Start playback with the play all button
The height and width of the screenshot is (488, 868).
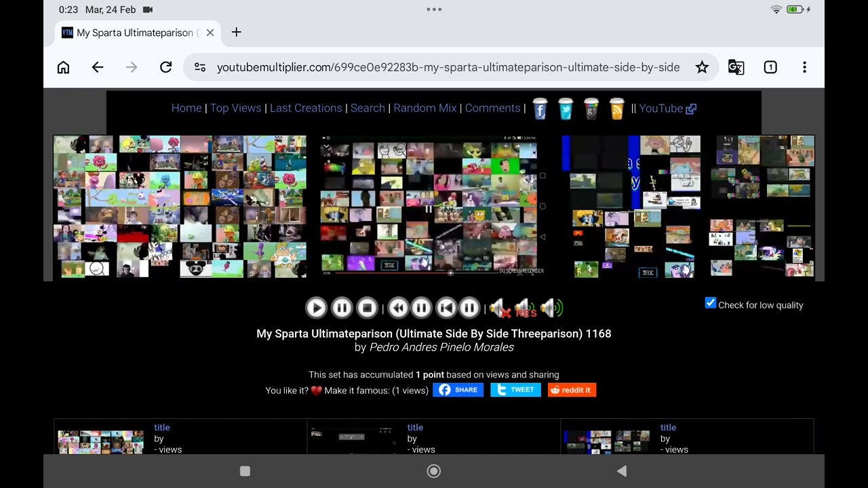tap(316, 308)
